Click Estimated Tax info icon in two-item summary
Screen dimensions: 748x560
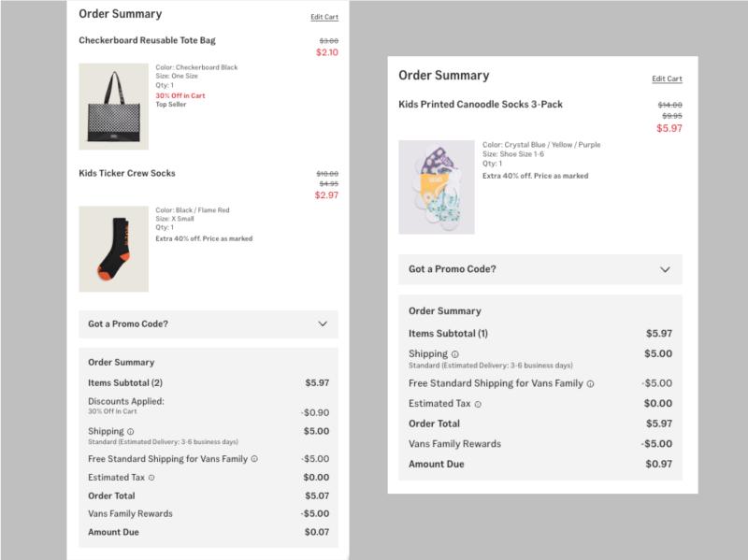pos(151,478)
